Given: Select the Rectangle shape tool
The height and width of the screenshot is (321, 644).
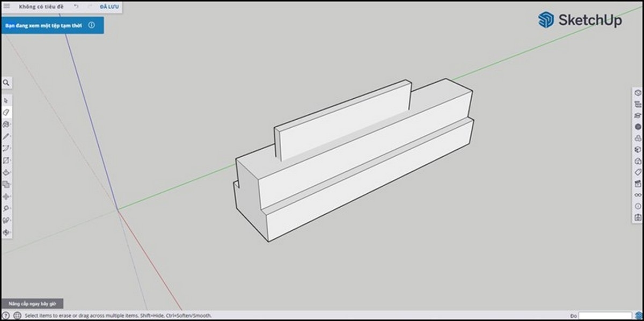Looking at the screenshot, I should point(6,160).
